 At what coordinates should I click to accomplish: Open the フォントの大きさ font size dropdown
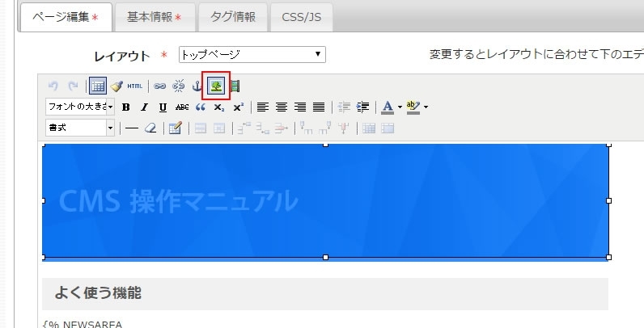pos(80,107)
